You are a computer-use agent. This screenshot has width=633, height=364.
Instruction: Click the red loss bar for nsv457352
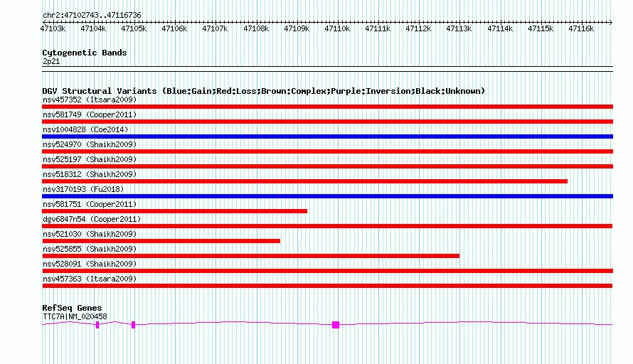[327, 107]
